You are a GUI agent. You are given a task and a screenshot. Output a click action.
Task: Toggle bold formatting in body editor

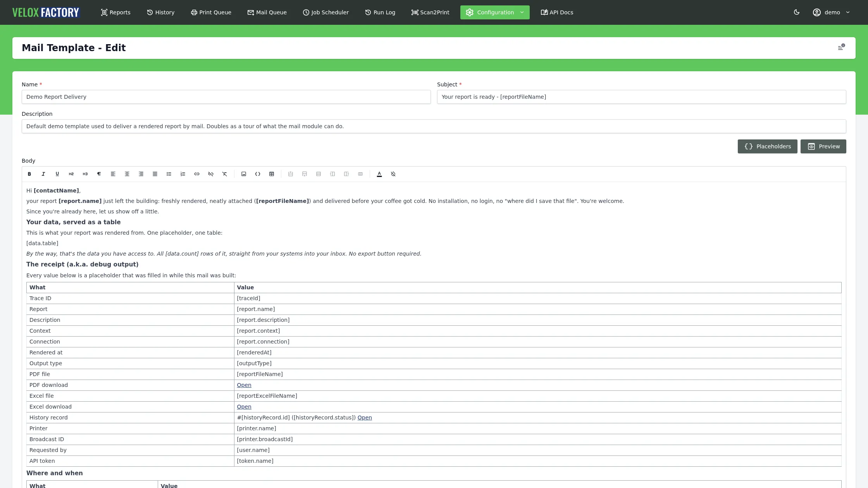(29, 174)
